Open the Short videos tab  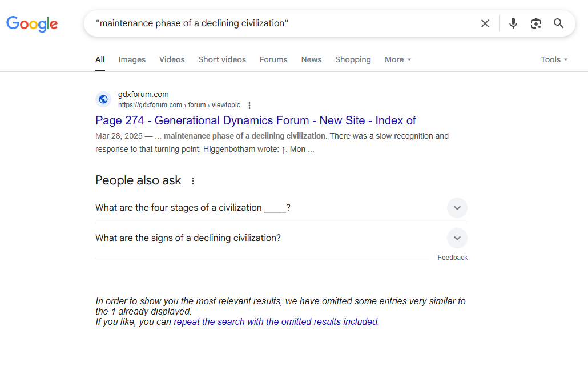[x=222, y=59]
